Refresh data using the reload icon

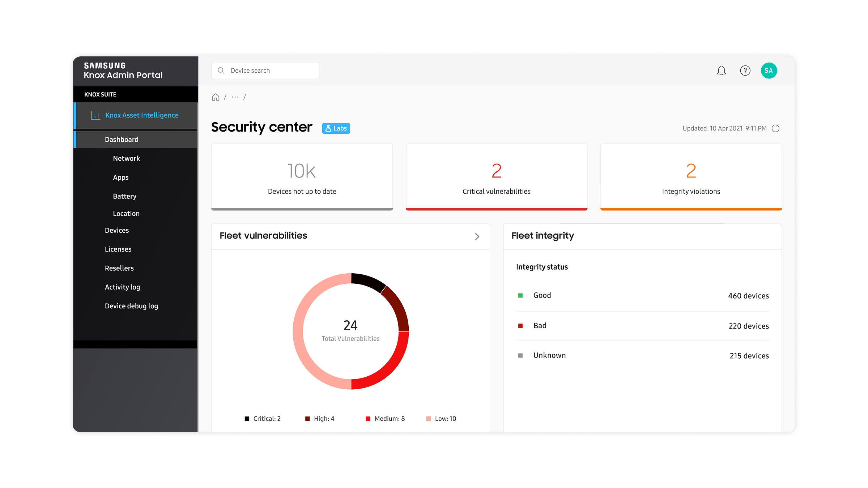tap(775, 128)
